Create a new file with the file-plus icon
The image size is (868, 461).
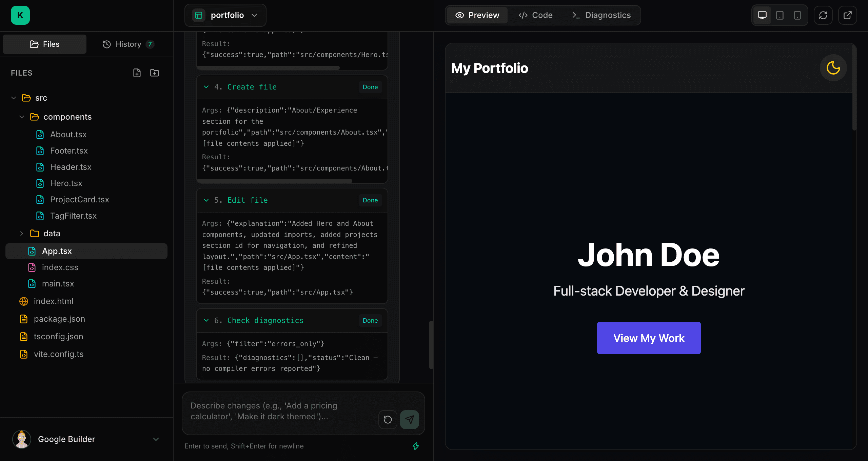(x=137, y=73)
